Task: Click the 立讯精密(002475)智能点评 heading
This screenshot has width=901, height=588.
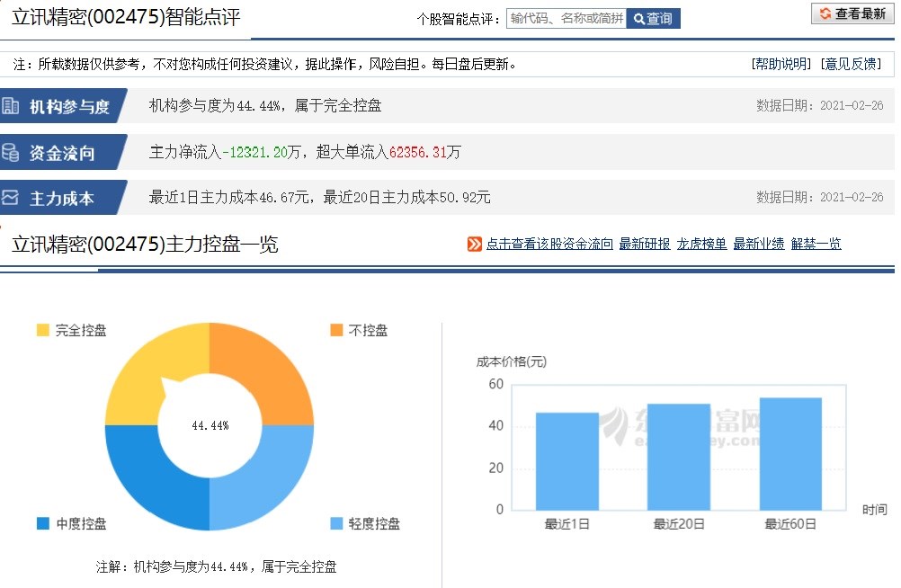Action: click(x=127, y=17)
